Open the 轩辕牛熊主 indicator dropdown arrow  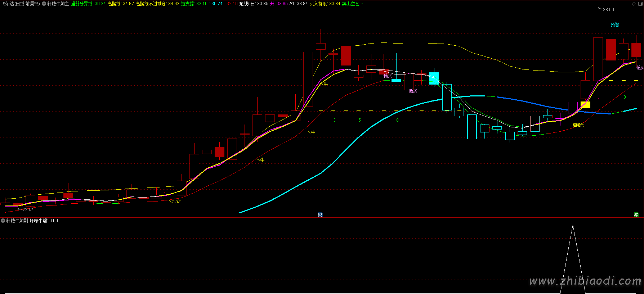(44, 4)
